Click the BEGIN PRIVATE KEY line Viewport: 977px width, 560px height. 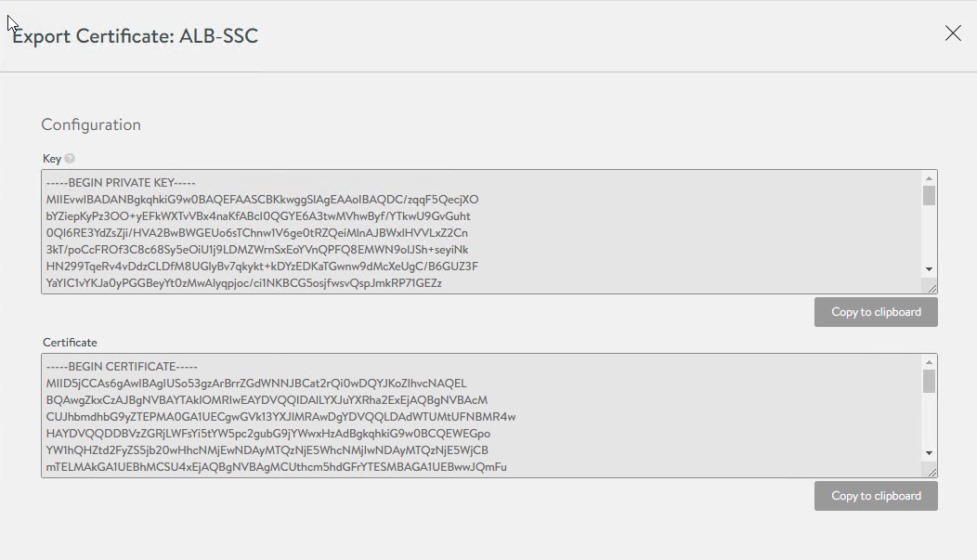click(x=121, y=182)
